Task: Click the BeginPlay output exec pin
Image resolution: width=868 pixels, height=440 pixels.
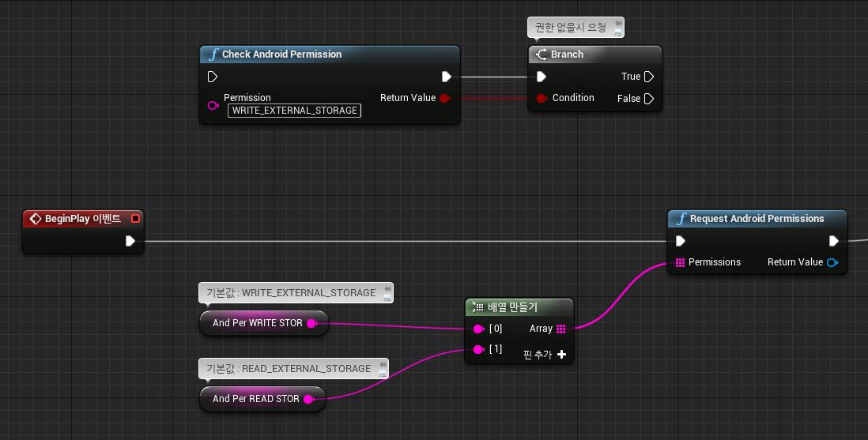Action: pyautogui.click(x=130, y=241)
